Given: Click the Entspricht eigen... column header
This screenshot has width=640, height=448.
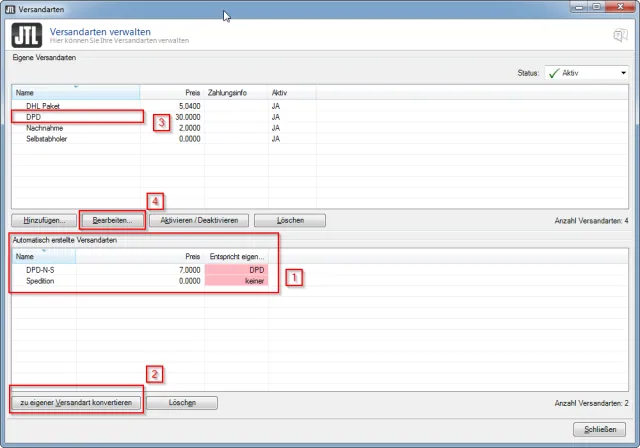Looking at the screenshot, I should pos(236,257).
